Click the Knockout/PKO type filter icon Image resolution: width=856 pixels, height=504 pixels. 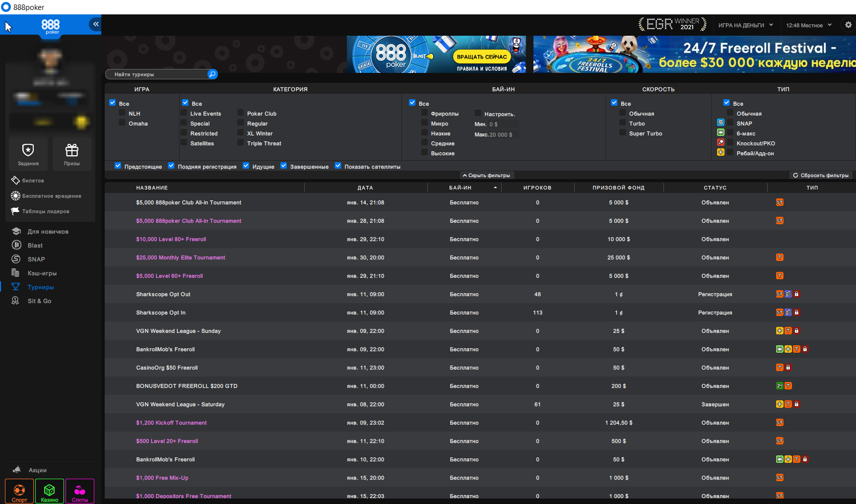(x=721, y=142)
